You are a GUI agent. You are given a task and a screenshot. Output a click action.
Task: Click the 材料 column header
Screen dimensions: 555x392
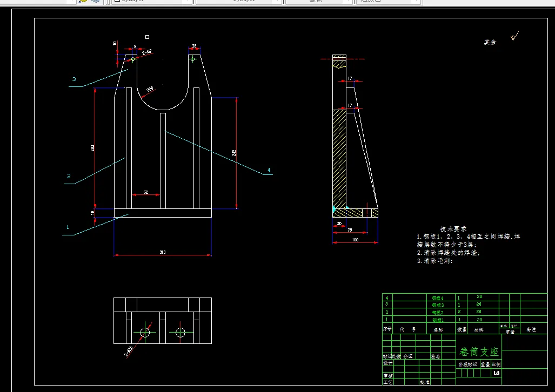(x=479, y=329)
